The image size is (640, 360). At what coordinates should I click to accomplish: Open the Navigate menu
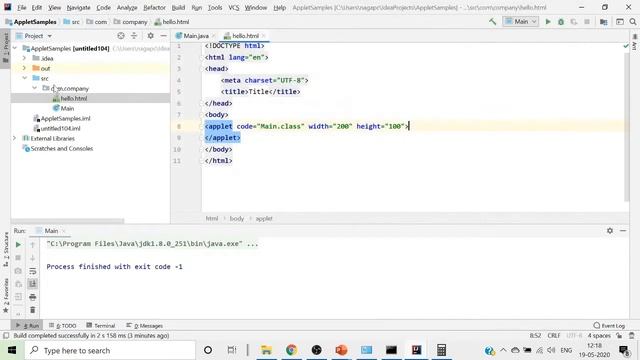coord(78,7)
